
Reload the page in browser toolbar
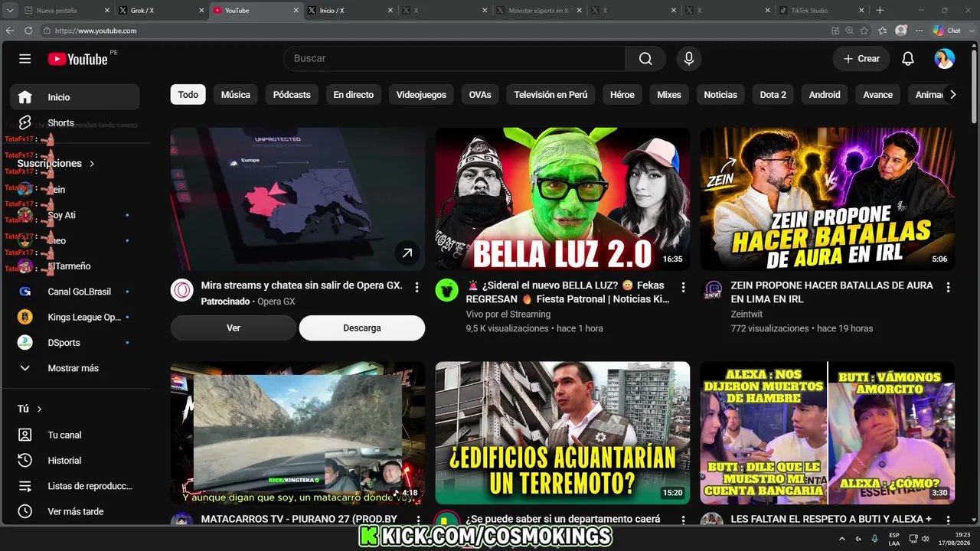click(28, 31)
